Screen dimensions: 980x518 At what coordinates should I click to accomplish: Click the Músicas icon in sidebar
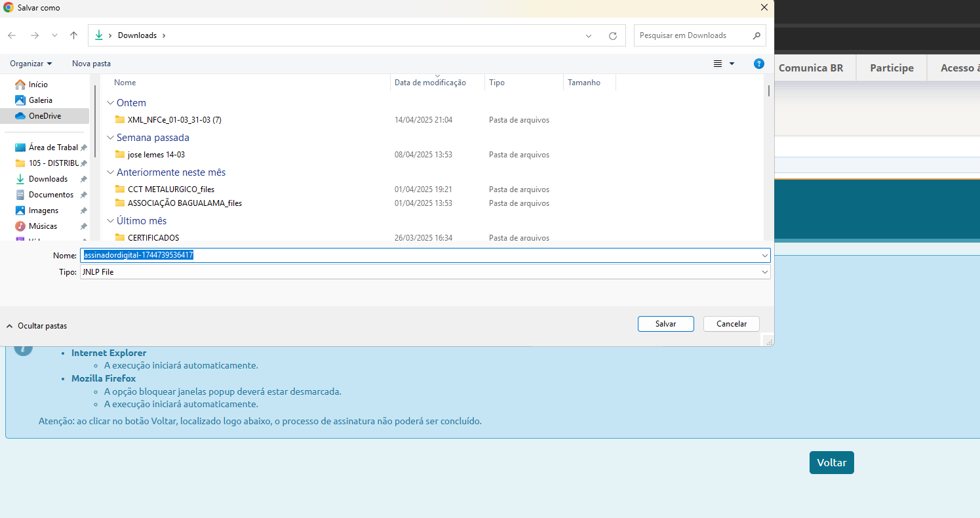tap(20, 226)
